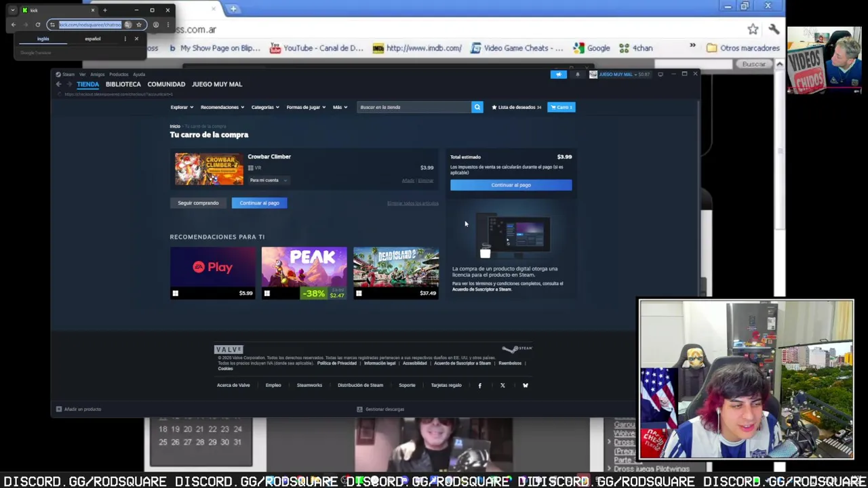Open translate popup options three dots
This screenshot has height=488, width=868.
tap(125, 39)
